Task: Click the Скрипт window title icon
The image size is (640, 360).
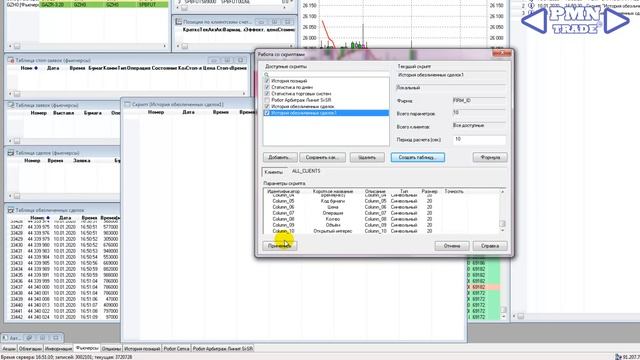Action: coord(127,104)
